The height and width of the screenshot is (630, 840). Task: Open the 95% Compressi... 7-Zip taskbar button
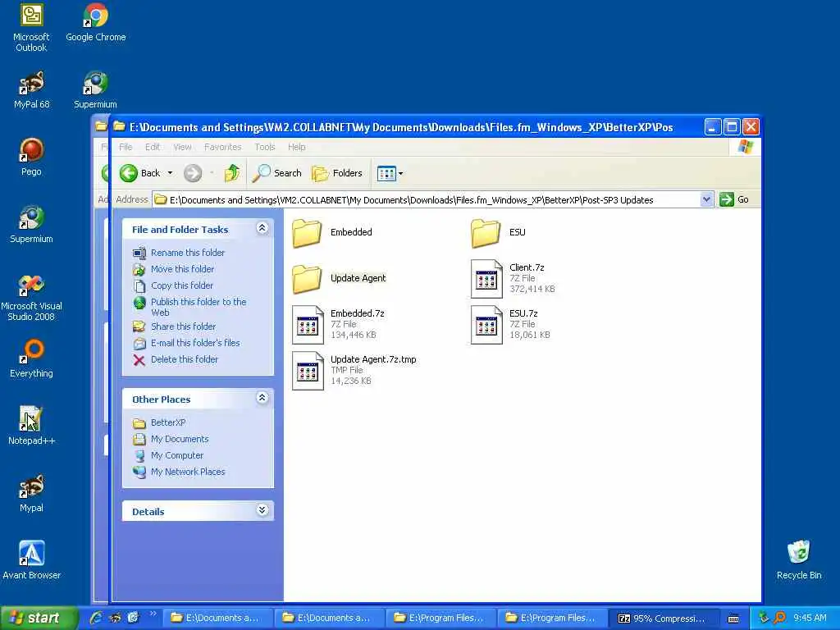[663, 619]
